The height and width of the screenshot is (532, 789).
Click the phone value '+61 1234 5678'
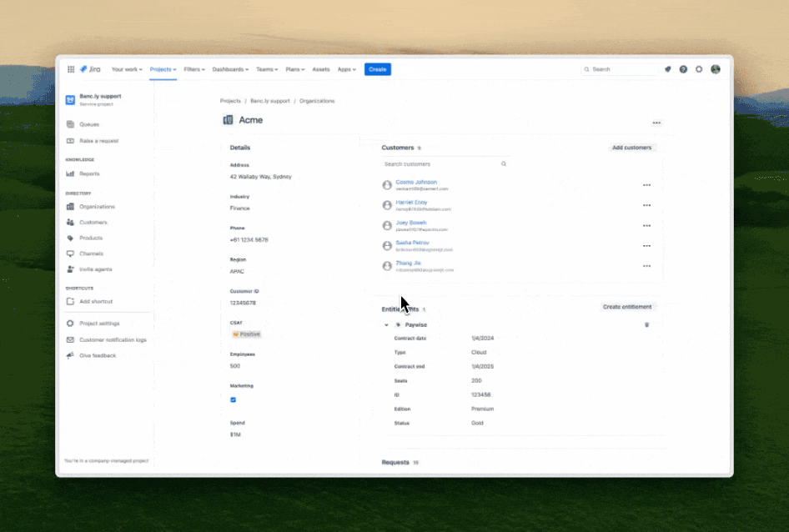point(249,240)
